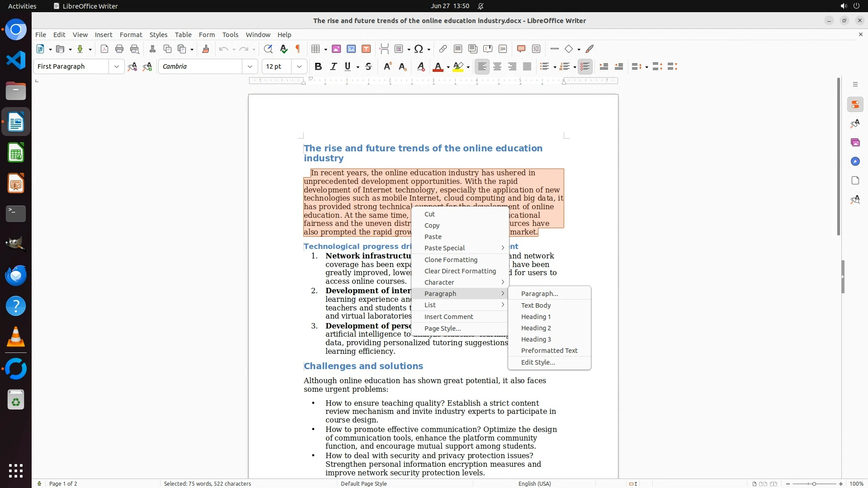Click Edit Style... in submenu
Screen dimensions: 868x488
click(x=538, y=362)
